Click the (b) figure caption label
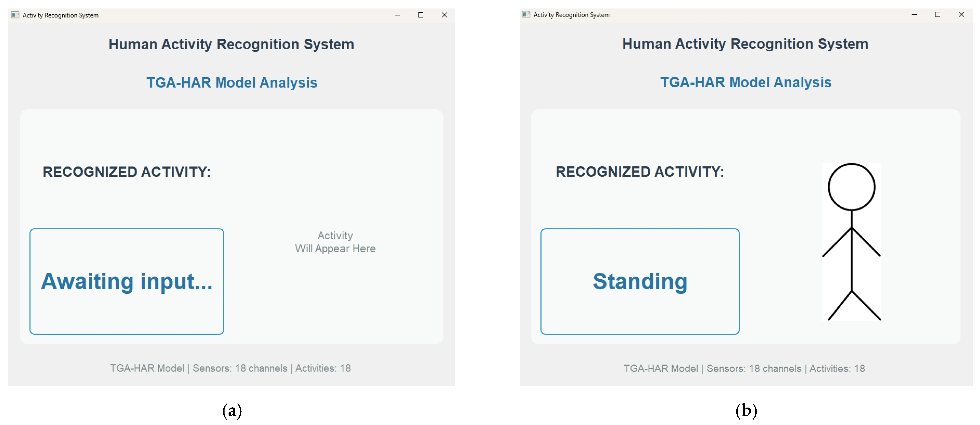The height and width of the screenshot is (425, 980). [746, 411]
